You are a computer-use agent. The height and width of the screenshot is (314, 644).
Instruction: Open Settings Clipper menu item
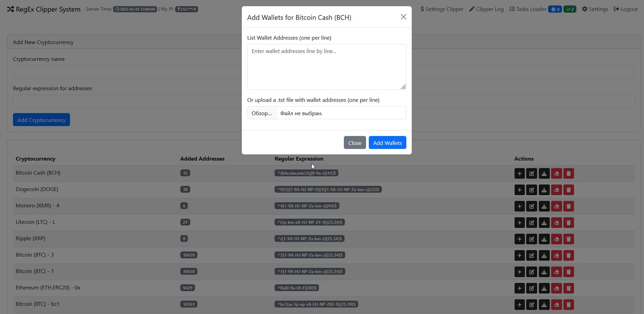(442, 9)
